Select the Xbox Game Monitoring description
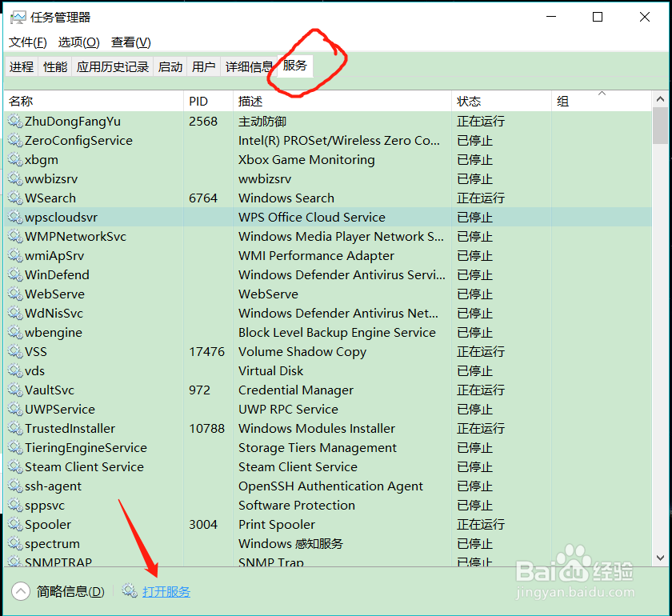 tap(306, 159)
